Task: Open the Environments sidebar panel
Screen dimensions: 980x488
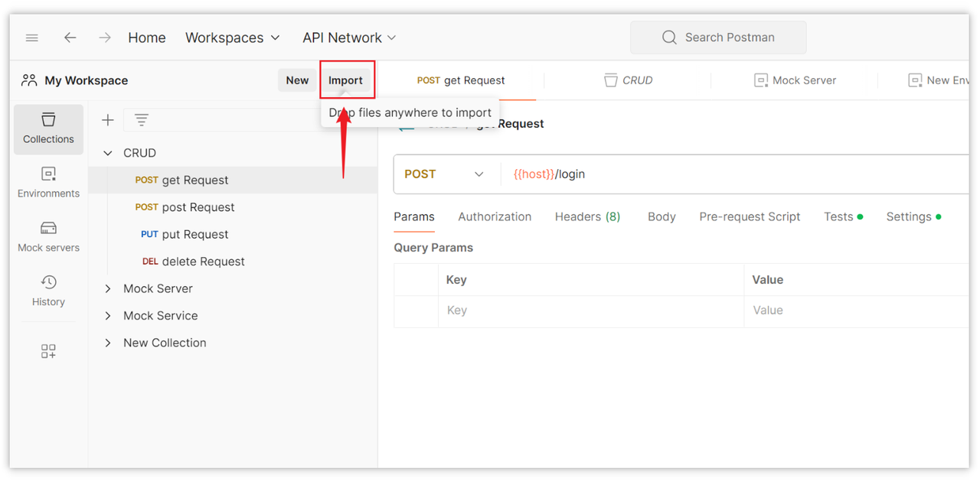Action: (48, 183)
